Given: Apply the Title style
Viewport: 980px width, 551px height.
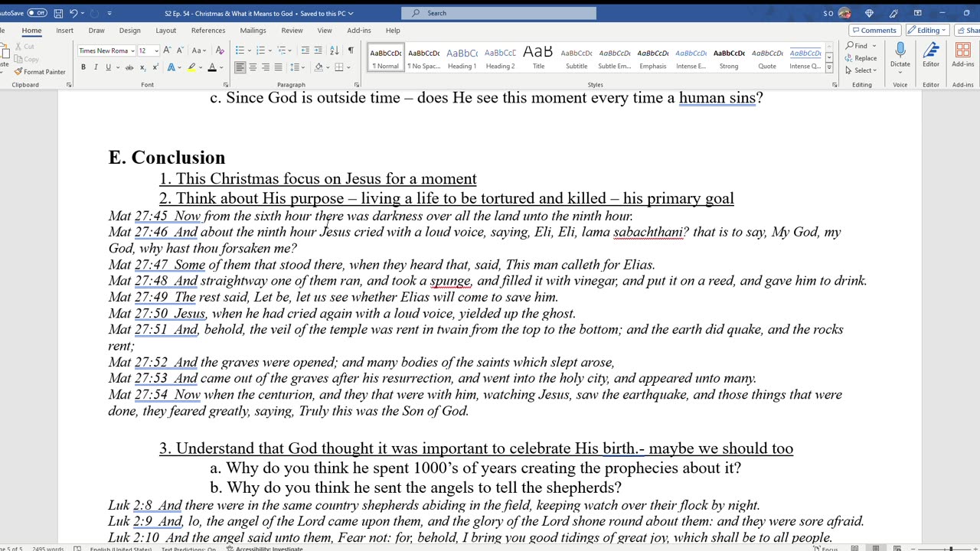Looking at the screenshot, I should click(538, 57).
